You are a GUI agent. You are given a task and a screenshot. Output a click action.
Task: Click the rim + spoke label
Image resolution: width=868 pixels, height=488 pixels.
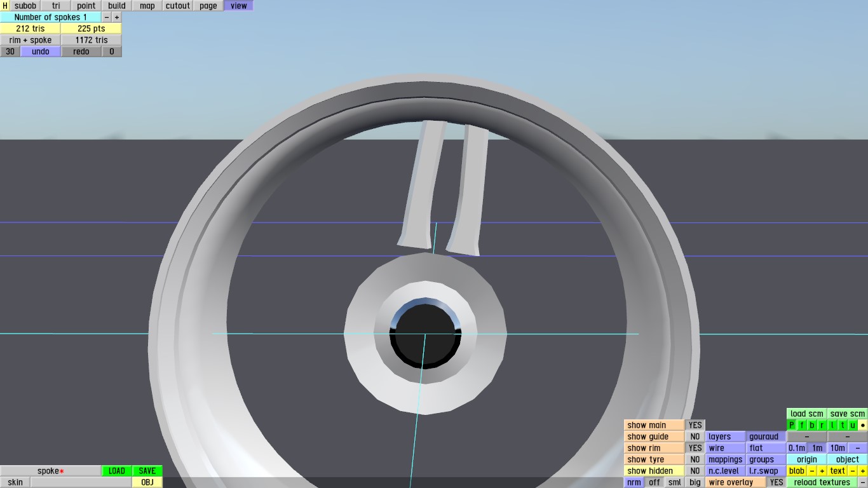pyautogui.click(x=31, y=40)
